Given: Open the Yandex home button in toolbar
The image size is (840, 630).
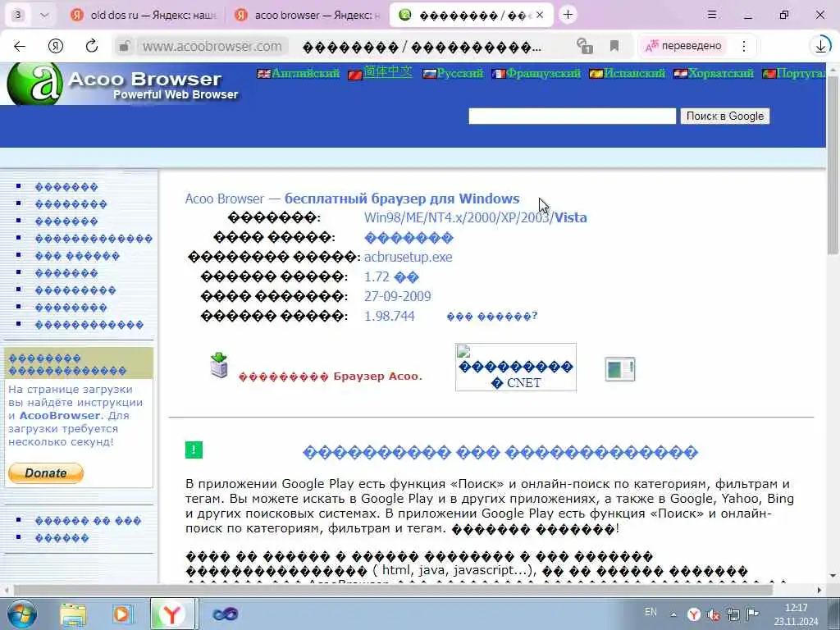Looking at the screenshot, I should pyautogui.click(x=56, y=47).
